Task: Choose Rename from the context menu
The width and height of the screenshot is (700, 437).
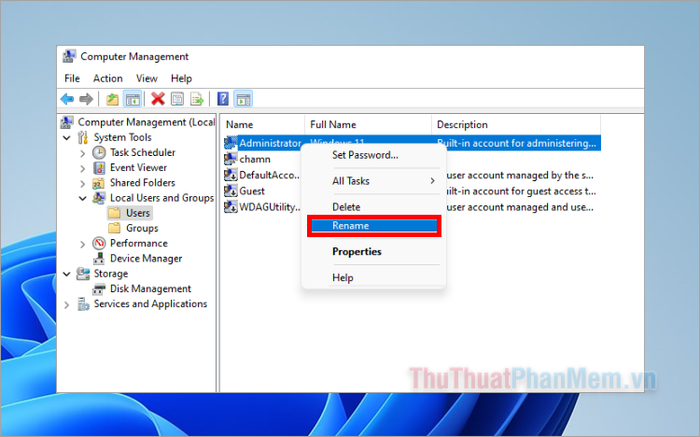Action: tap(350, 226)
